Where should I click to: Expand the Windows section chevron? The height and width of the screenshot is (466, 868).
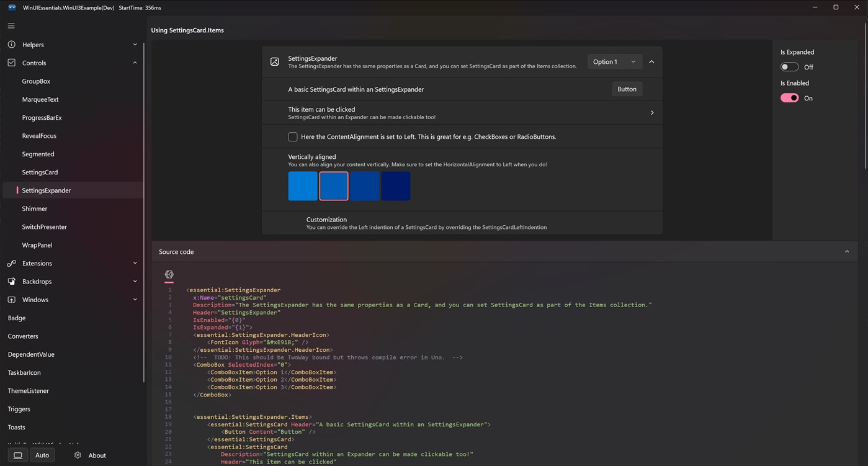pyautogui.click(x=135, y=300)
